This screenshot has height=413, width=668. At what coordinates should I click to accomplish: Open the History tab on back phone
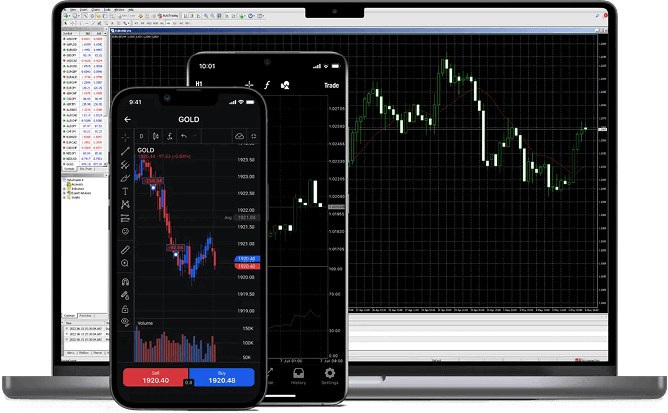pyautogui.click(x=298, y=376)
